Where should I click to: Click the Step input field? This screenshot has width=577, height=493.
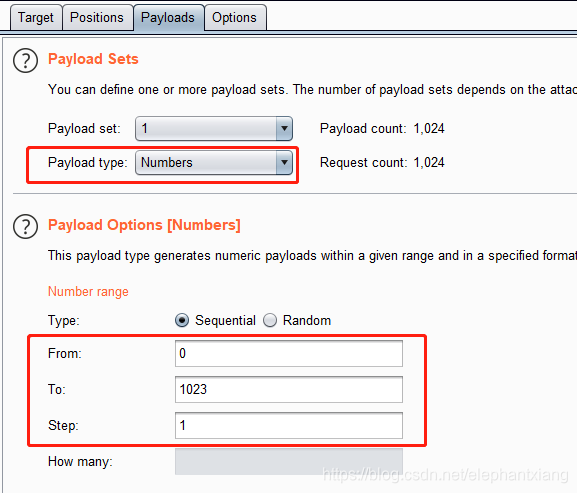[x=289, y=425]
